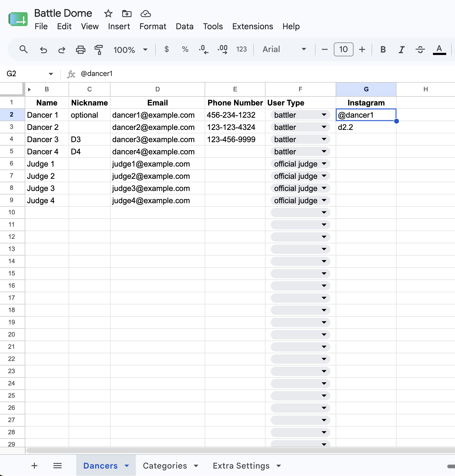Viewport: 455px width, 476px height.
Task: Select the Judge 3 name cell
Action: point(47,188)
